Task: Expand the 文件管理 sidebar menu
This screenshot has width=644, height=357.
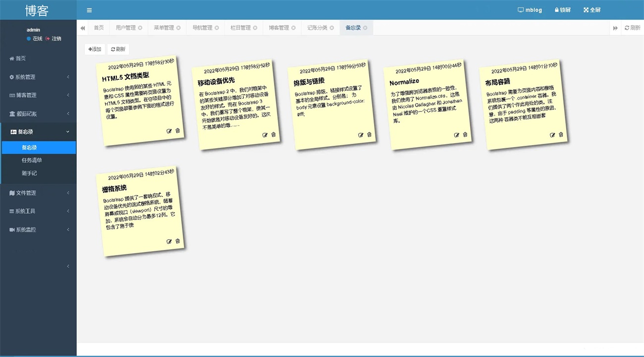Action: (38, 193)
